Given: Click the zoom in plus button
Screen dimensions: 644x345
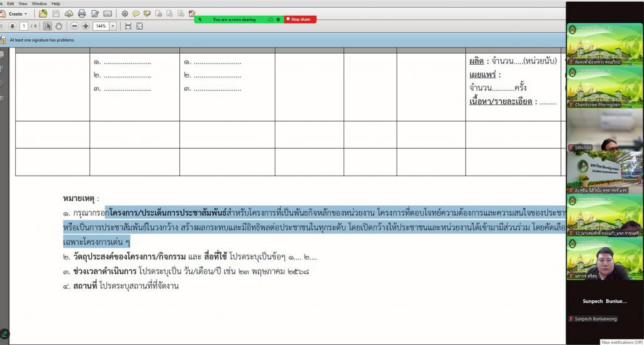Looking at the screenshot, I should (86, 26).
